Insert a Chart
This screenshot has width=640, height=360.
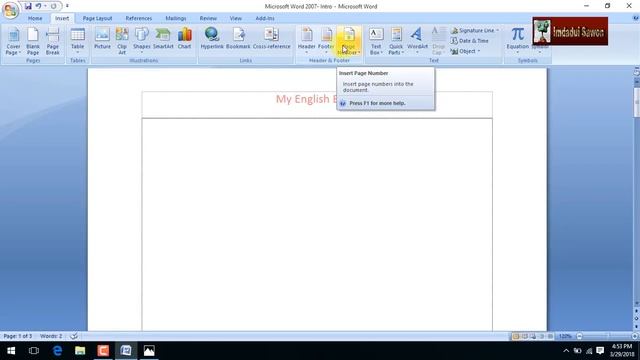184,39
